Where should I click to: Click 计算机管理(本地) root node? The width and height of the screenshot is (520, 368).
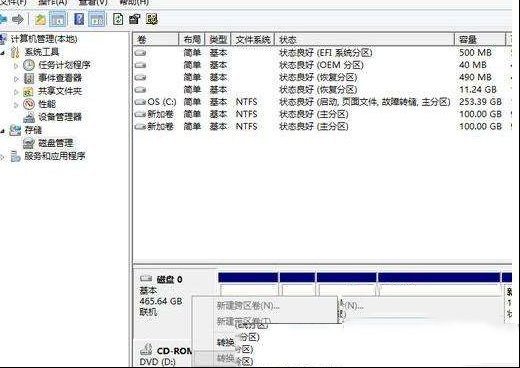tap(44, 39)
